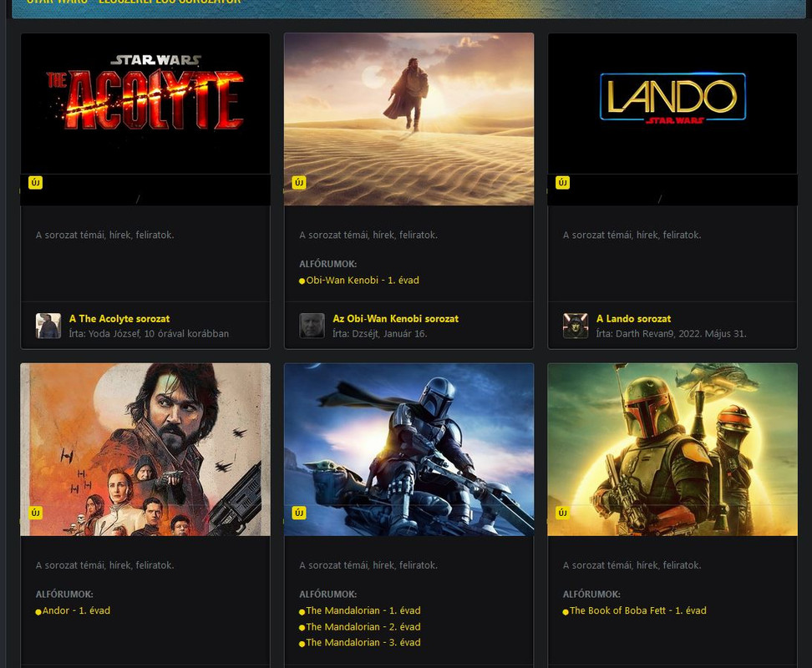This screenshot has height=668, width=812.
Task: Click author name Dzséjt
Action: point(366,334)
